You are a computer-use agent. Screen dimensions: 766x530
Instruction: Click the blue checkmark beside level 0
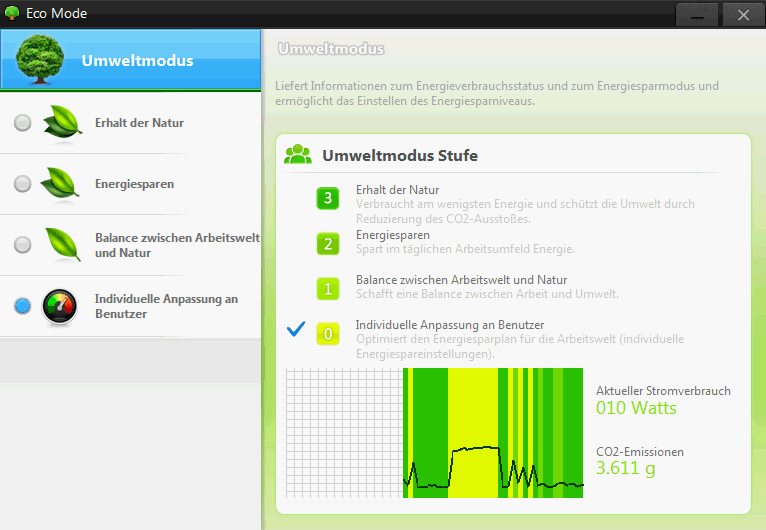296,329
